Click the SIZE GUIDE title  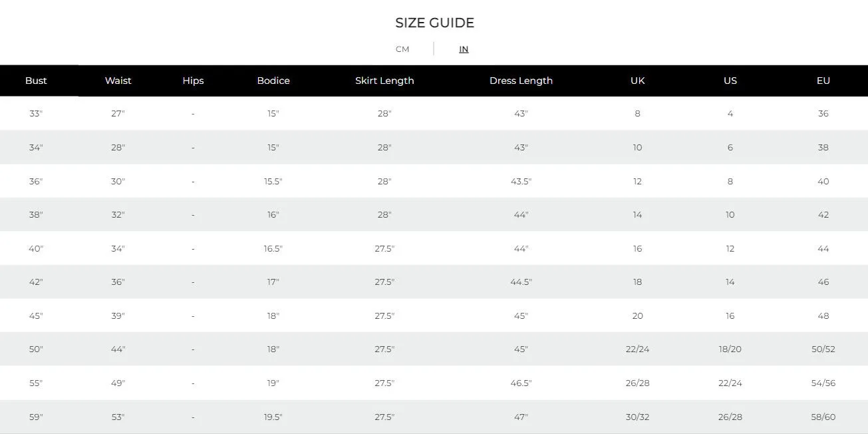pos(434,23)
